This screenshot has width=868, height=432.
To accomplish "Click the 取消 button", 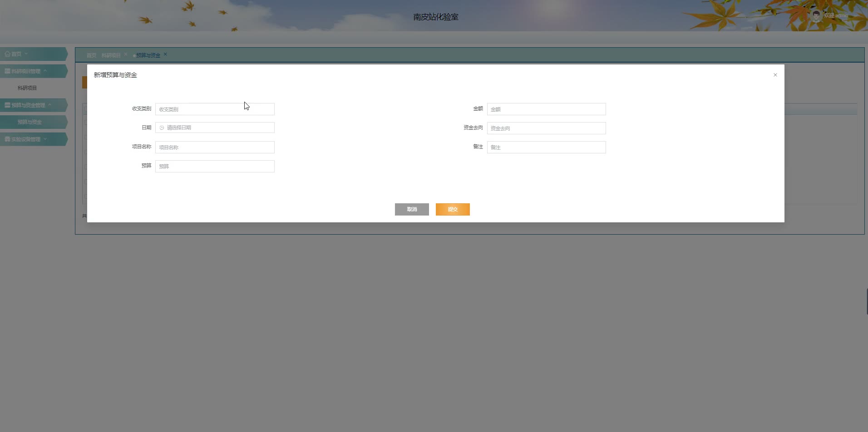I will (412, 209).
